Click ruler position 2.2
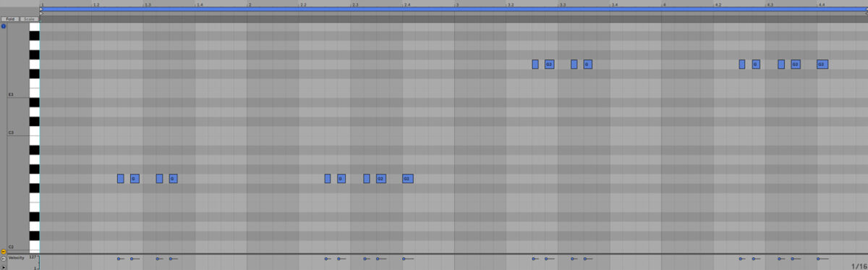The height and width of the screenshot is (270, 868). (x=304, y=4)
